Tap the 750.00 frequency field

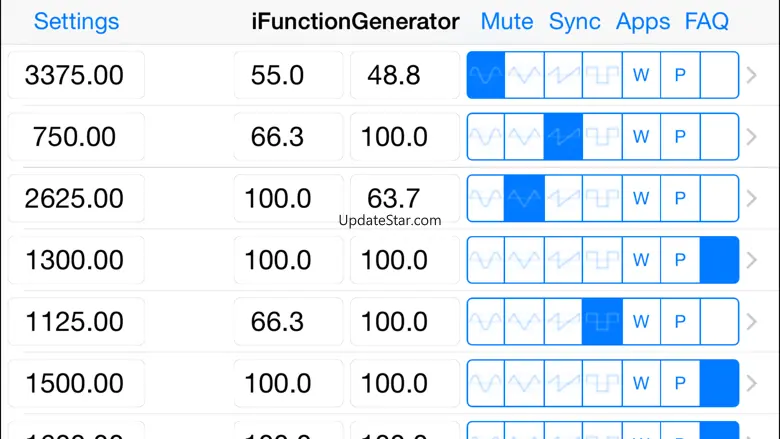[76, 137]
